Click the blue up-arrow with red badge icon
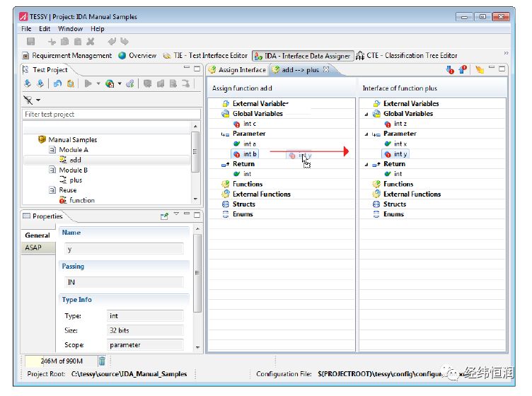532x396 pixels. pyautogui.click(x=463, y=69)
